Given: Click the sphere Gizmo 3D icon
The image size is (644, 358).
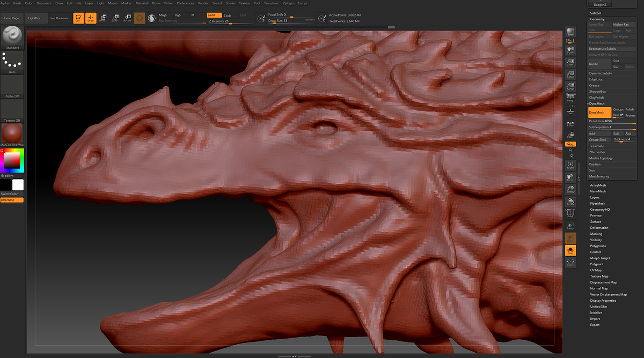Looking at the screenshot, I should pos(140,18).
